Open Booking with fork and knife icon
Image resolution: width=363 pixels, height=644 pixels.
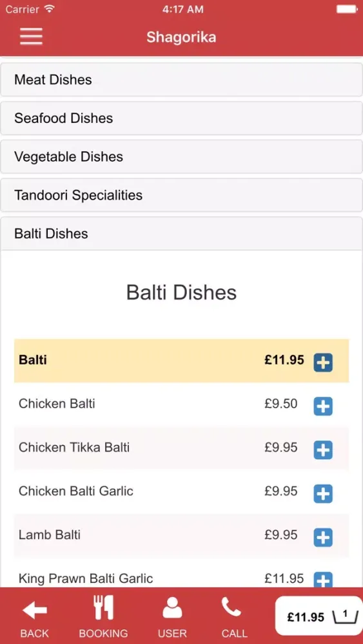103,607
